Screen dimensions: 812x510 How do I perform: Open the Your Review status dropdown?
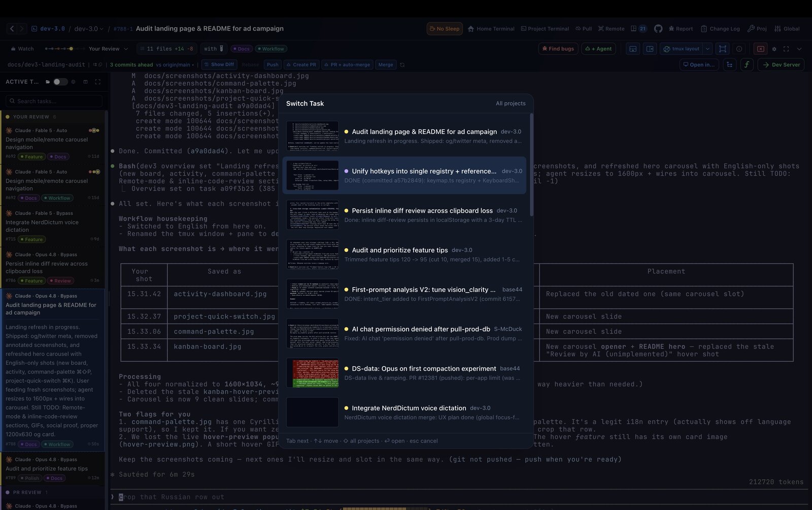(108, 49)
